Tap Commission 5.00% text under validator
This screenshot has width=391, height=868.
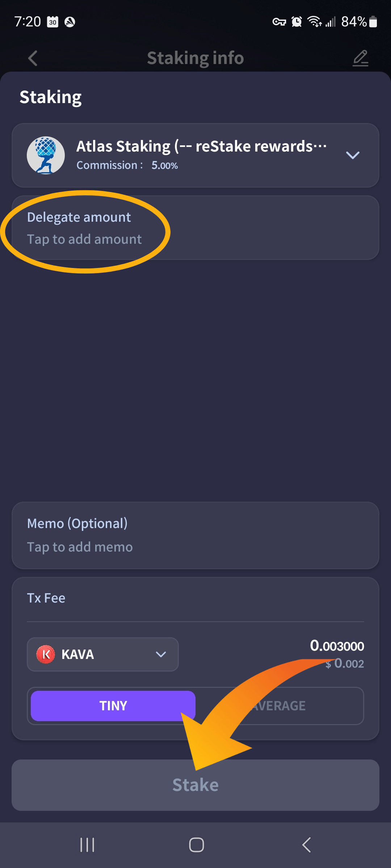[x=127, y=165]
